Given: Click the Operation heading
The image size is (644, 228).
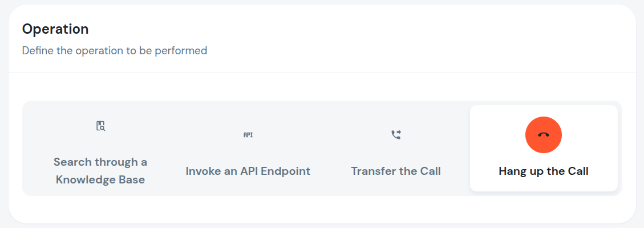Looking at the screenshot, I should click(55, 29).
